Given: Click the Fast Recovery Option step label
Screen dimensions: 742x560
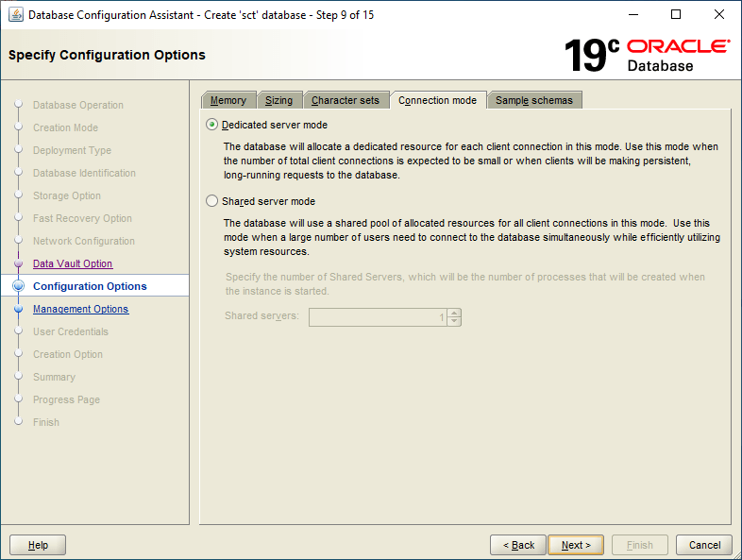Looking at the screenshot, I should point(82,219).
